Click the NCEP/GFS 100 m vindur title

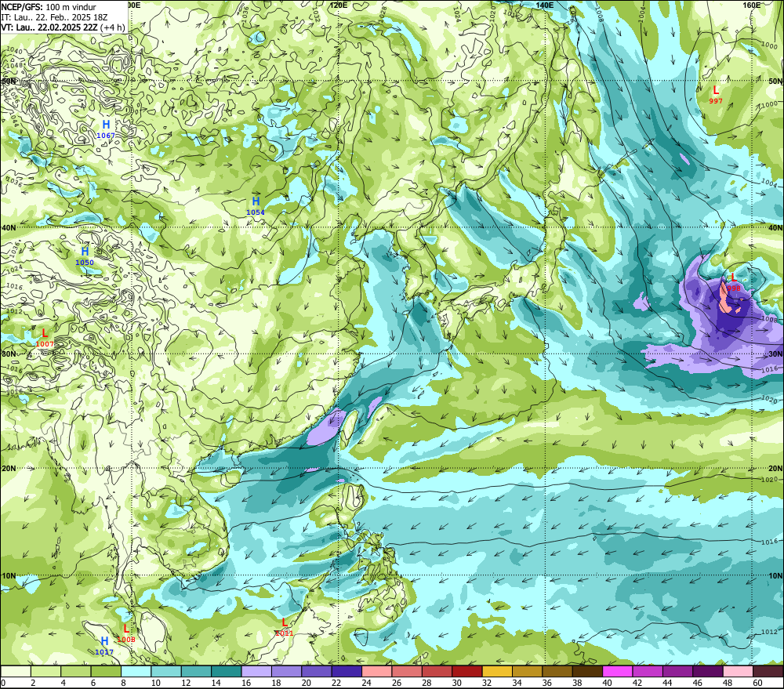tap(49, 7)
